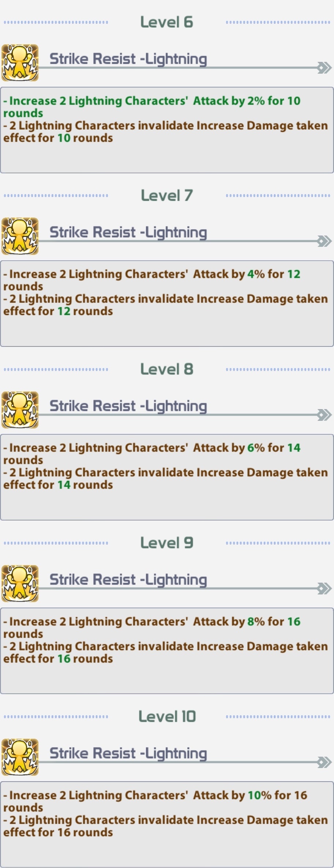Click the Level 6 heading
The width and height of the screenshot is (334, 868).
[x=167, y=22]
